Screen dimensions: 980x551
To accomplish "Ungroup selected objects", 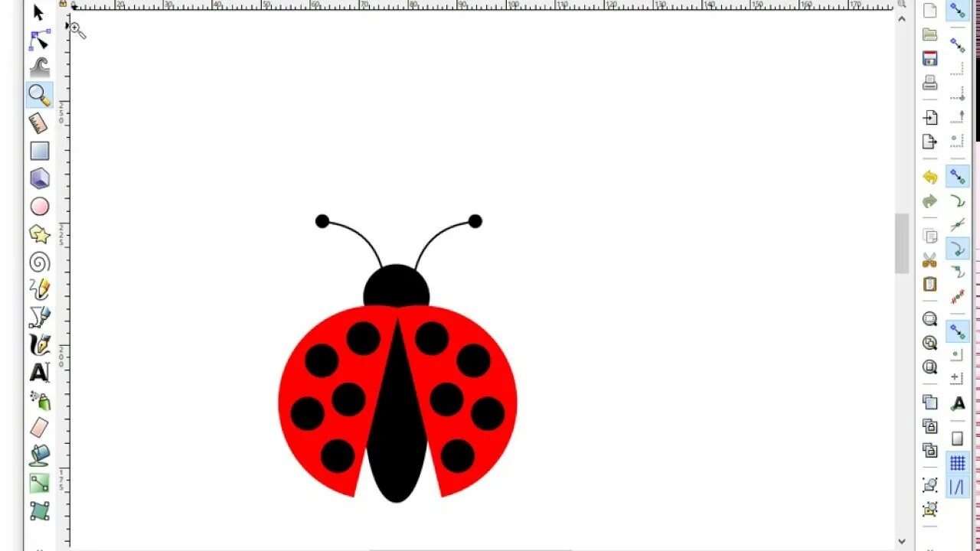I will point(930,509).
